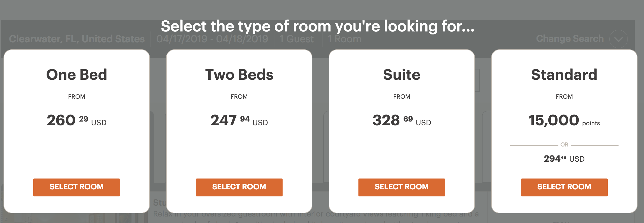This screenshot has width=644, height=223.
Task: Click the 294.49 USD alternative price
Action: pyautogui.click(x=564, y=159)
